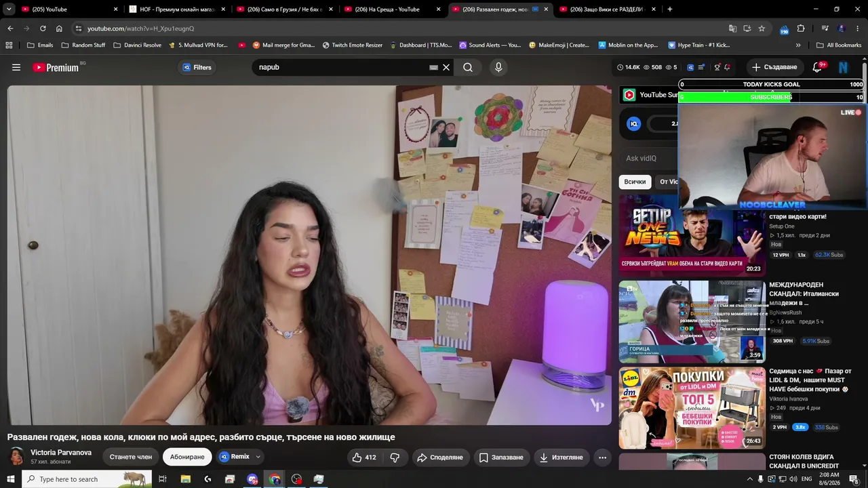Download video with Изтегляне button
This screenshot has height=488, width=868.
coord(561,457)
